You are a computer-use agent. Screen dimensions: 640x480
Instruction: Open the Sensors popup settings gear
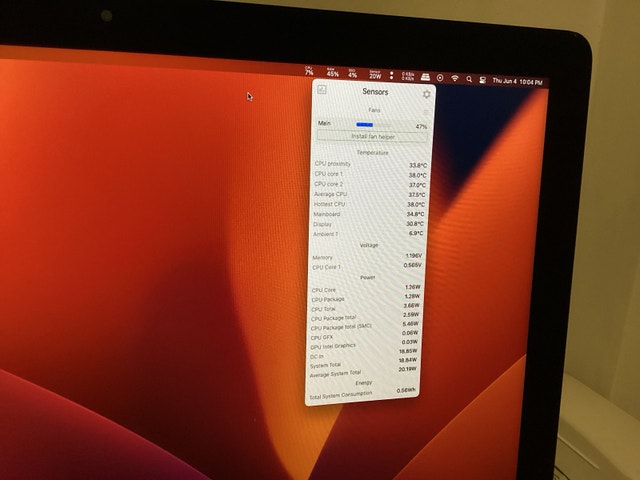[x=427, y=94]
